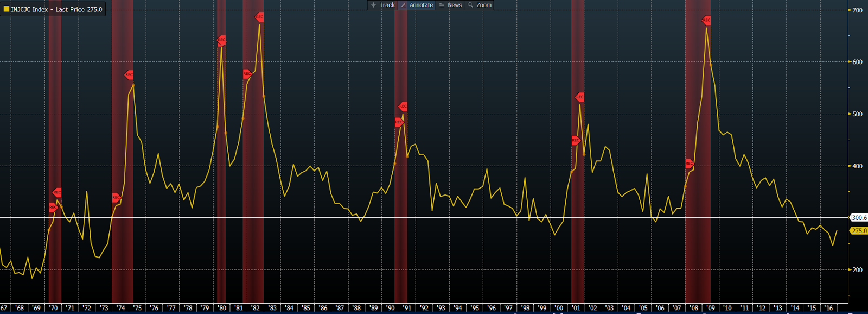This screenshot has height=314, width=868.
Task: Click the 600 y-axis label
Action: (857, 62)
